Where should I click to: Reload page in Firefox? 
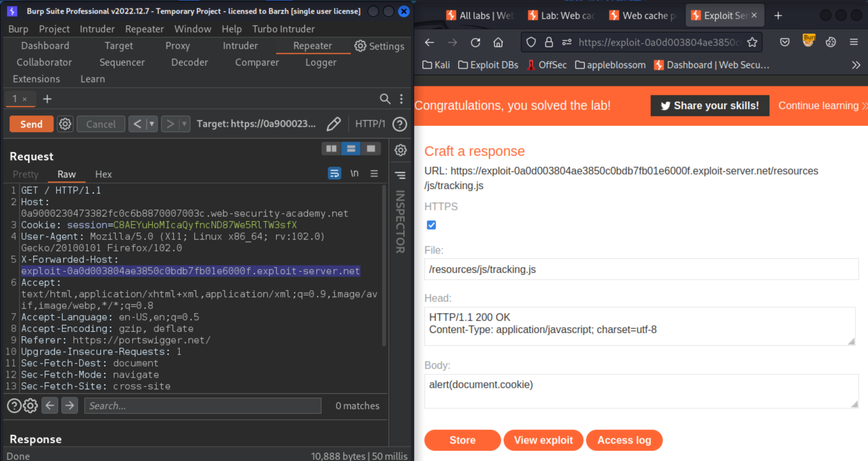coord(475,43)
